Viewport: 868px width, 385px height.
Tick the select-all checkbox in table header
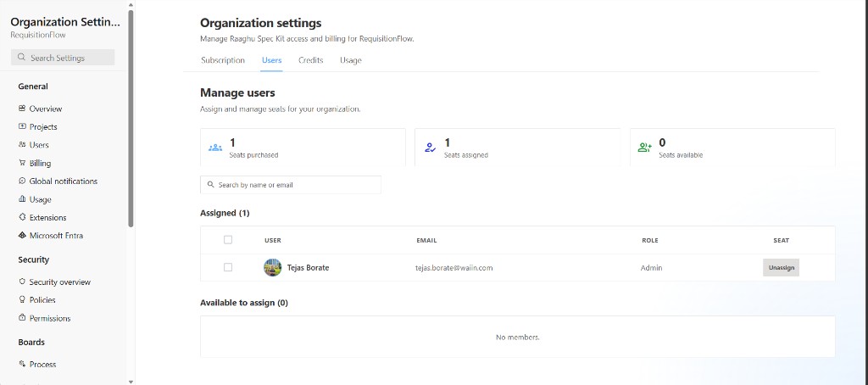pos(228,240)
